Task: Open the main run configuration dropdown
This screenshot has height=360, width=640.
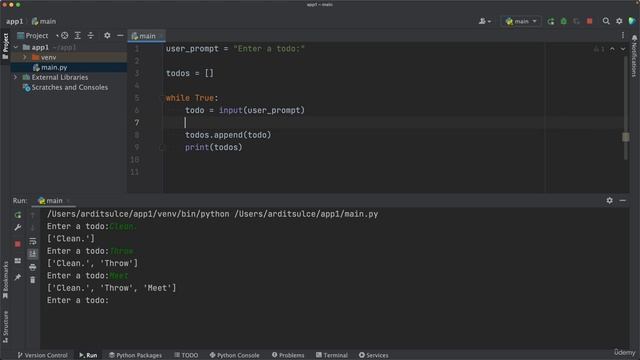Action: coord(521,21)
